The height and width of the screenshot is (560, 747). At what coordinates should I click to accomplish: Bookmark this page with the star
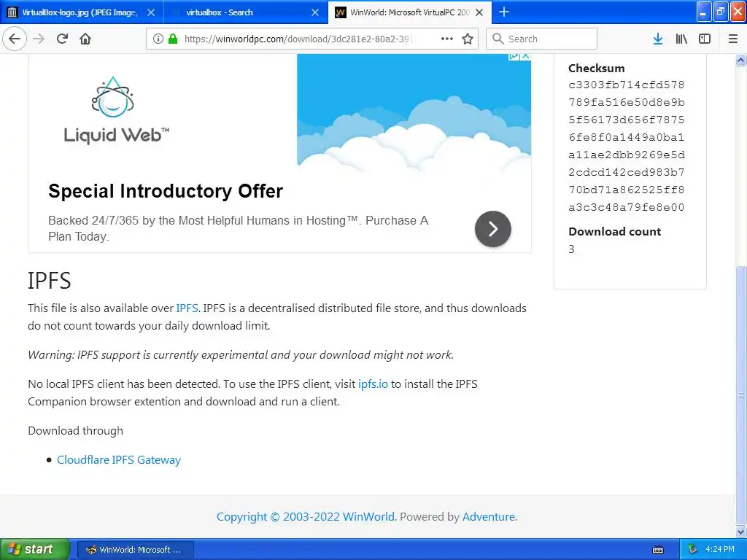468,39
